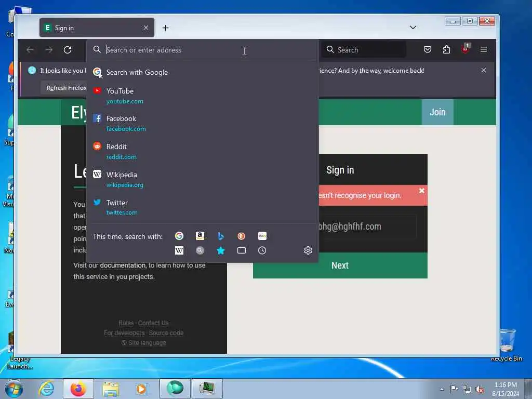
Task: Open the Source code footer link
Action: point(166,333)
